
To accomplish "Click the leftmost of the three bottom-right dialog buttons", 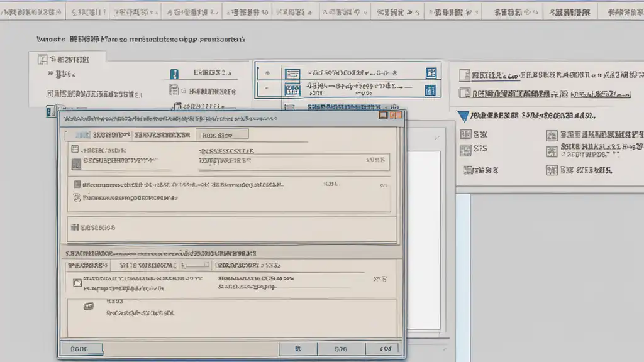I will (x=297, y=349).
